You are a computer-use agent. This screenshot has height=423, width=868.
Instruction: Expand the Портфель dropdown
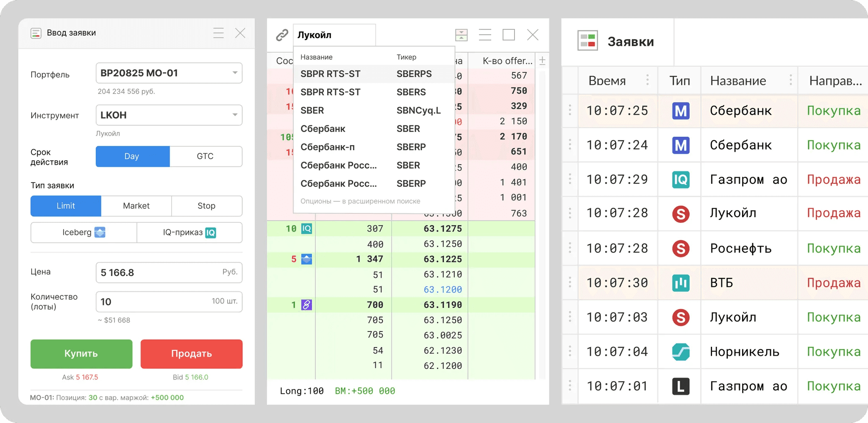234,73
